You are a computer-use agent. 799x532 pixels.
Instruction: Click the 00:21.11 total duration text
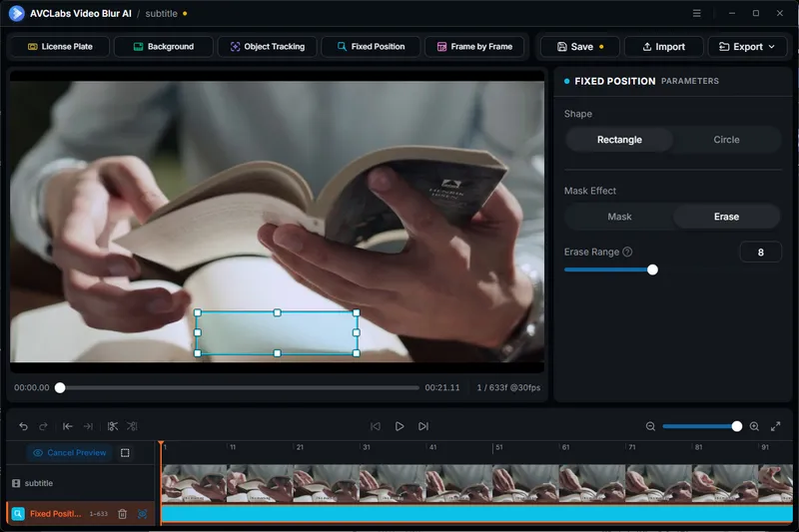442,387
